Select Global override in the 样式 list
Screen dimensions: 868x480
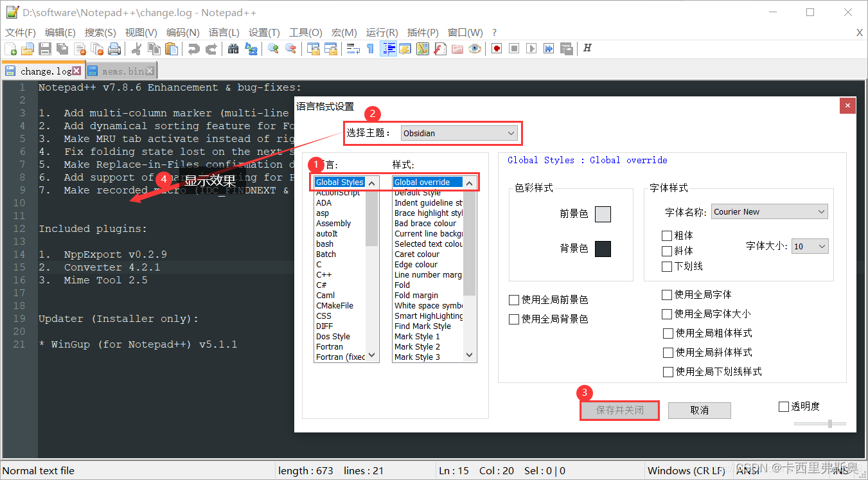click(429, 182)
